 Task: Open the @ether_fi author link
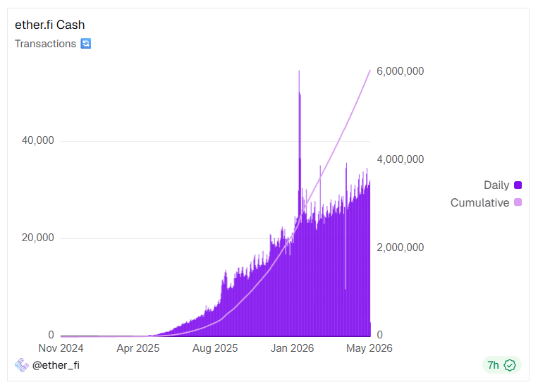[56, 365]
